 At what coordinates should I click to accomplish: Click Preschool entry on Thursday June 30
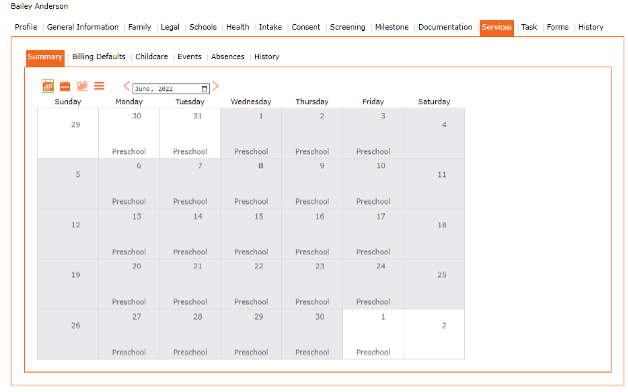coord(312,352)
